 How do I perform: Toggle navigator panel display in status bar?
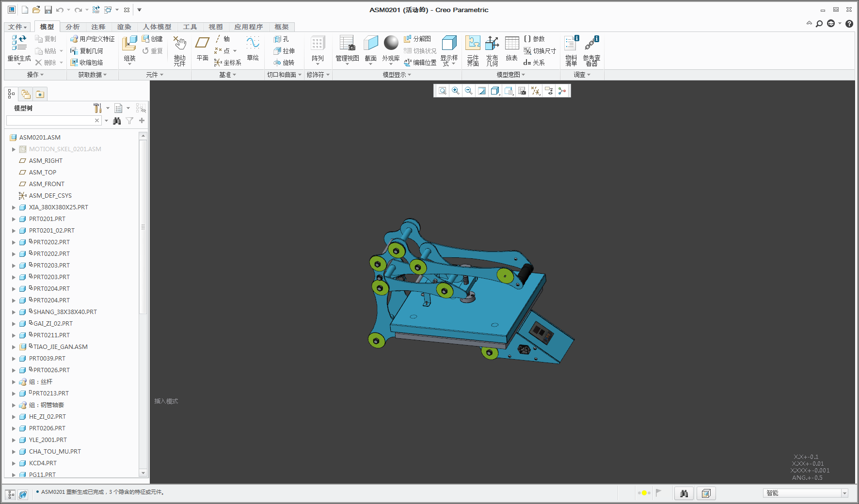coord(11,494)
